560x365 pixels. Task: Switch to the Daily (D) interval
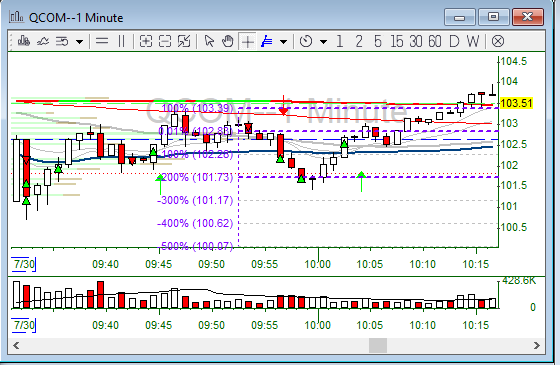click(x=454, y=41)
